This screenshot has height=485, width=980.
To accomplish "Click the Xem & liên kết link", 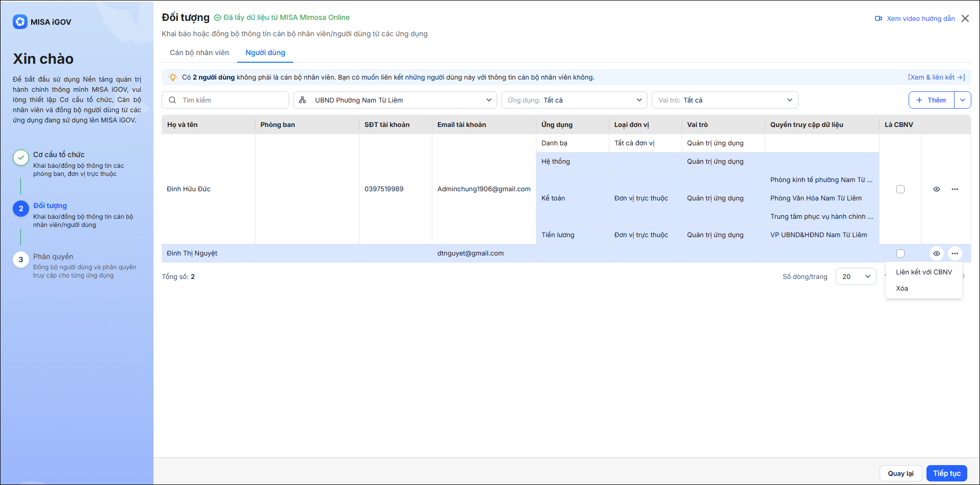I will point(937,77).
